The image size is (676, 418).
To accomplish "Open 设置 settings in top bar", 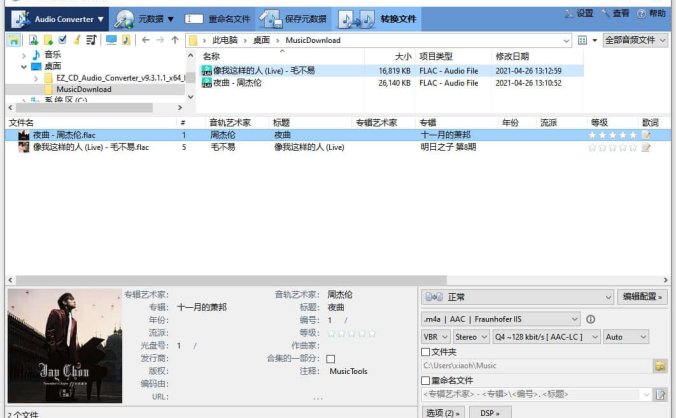I will [579, 13].
